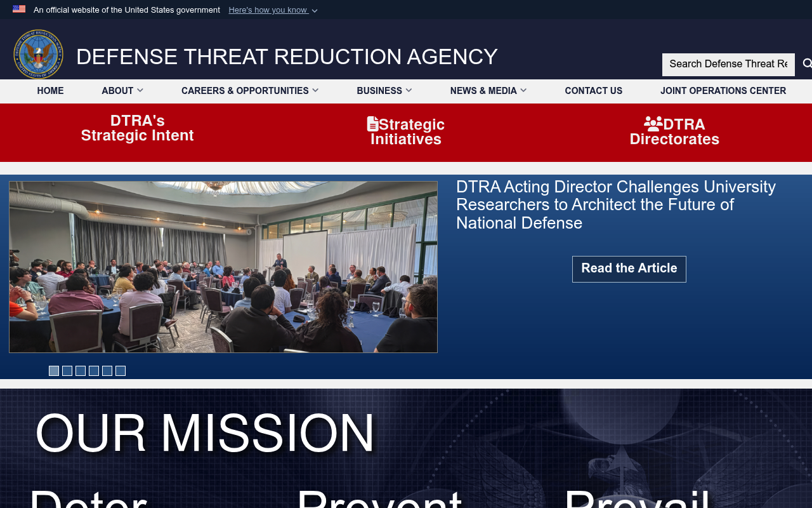Screen dimensions: 812x508
Task: Open DTRA's Strategic Intent link
Action: 138,128
